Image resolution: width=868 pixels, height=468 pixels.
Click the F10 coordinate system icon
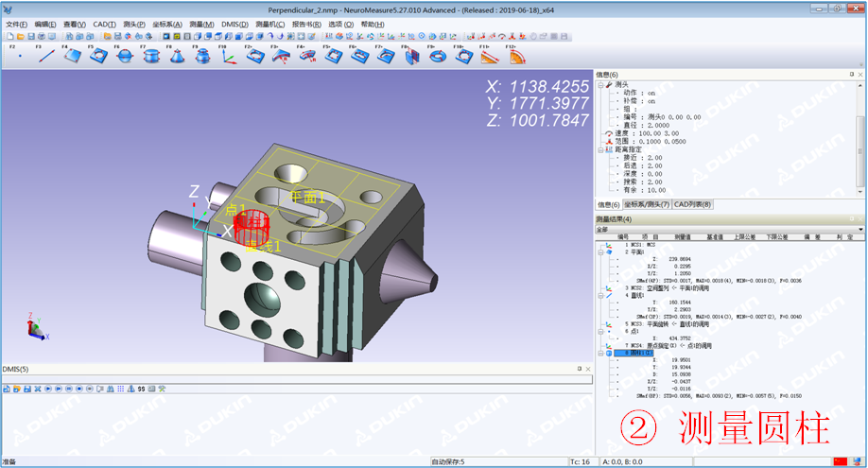pyautogui.click(x=229, y=57)
